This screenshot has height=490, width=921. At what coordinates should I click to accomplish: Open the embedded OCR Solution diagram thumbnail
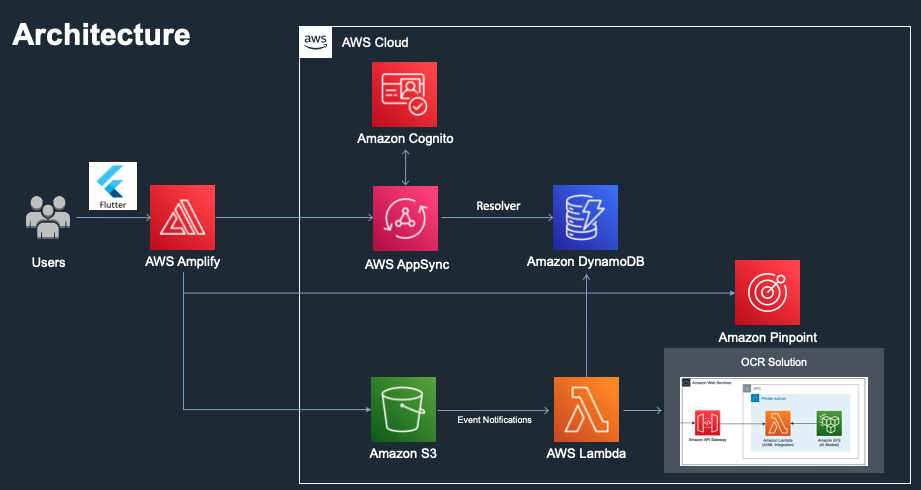pos(774,421)
